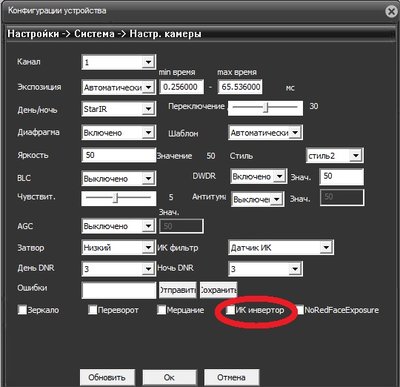Click the Обновить refresh button

[x=107, y=377]
